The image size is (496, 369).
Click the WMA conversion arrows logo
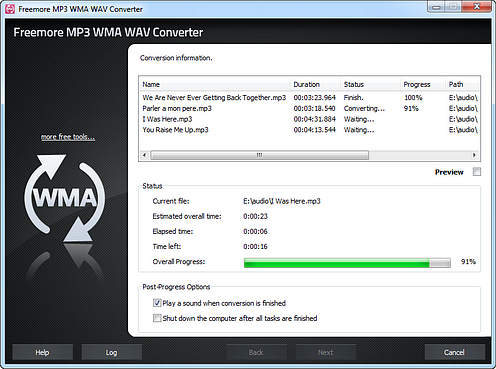(65, 198)
